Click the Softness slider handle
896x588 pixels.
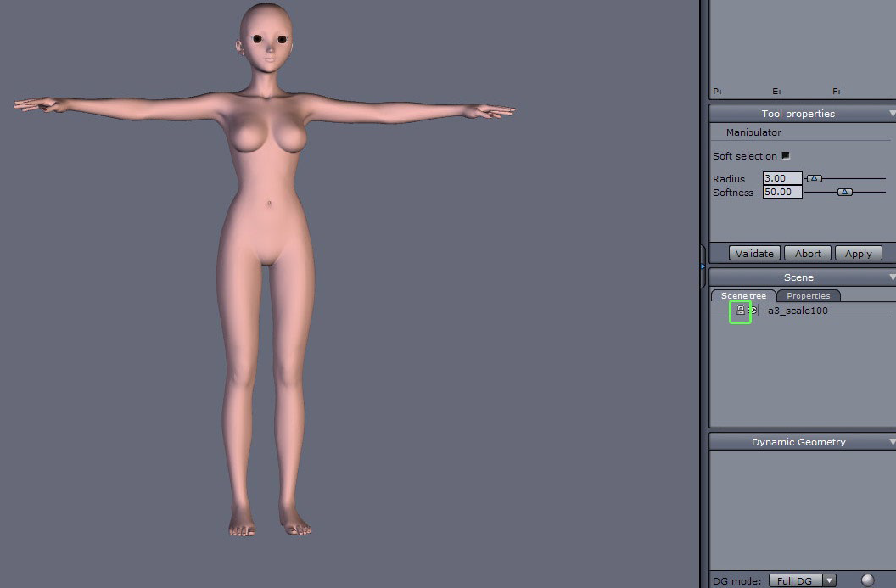(x=844, y=193)
